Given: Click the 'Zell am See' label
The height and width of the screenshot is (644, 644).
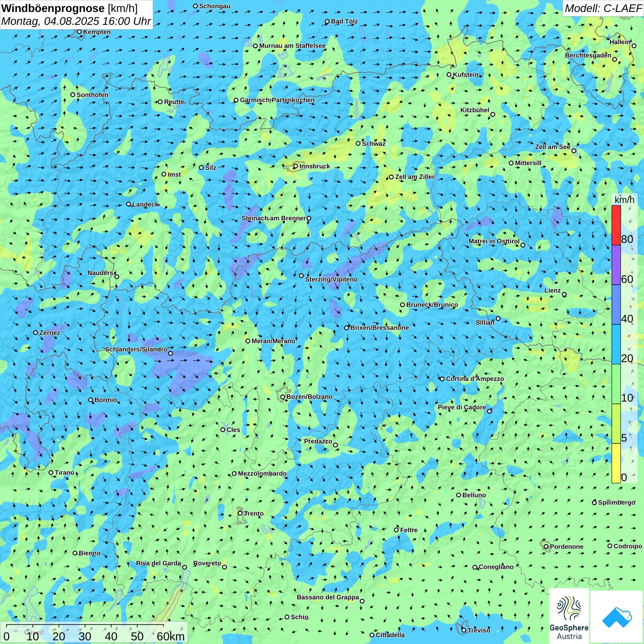Looking at the screenshot, I should pyautogui.click(x=552, y=147).
